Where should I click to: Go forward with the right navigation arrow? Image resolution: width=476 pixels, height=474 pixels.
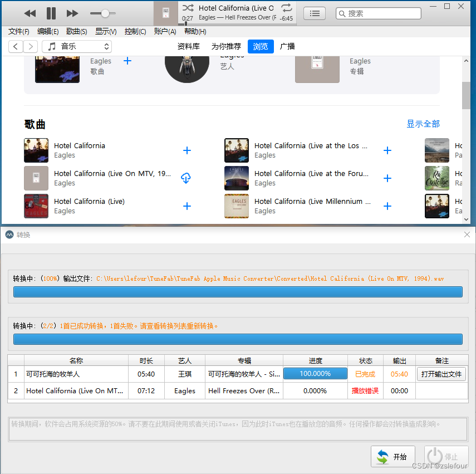[31, 46]
